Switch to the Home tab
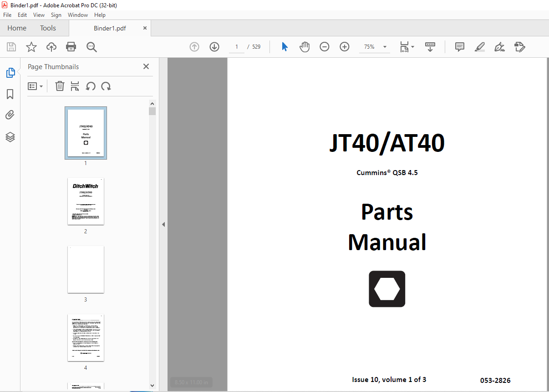This screenshot has height=392, width=549. coord(17,28)
